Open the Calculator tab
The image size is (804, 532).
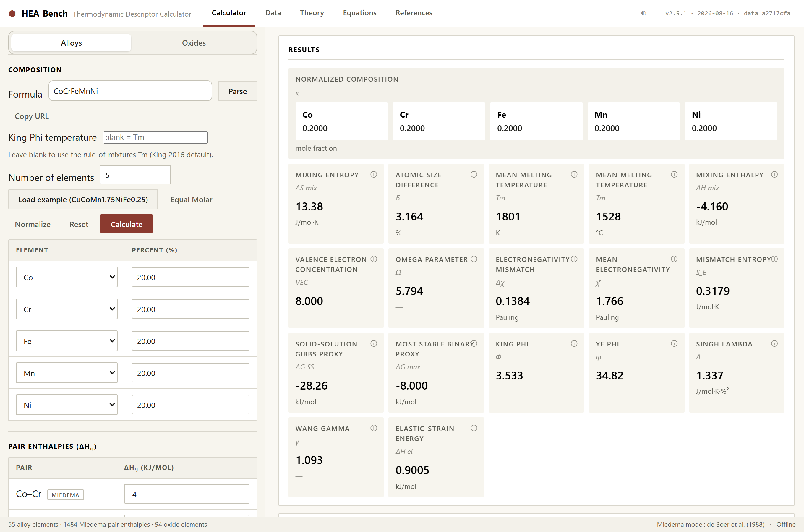coord(229,13)
